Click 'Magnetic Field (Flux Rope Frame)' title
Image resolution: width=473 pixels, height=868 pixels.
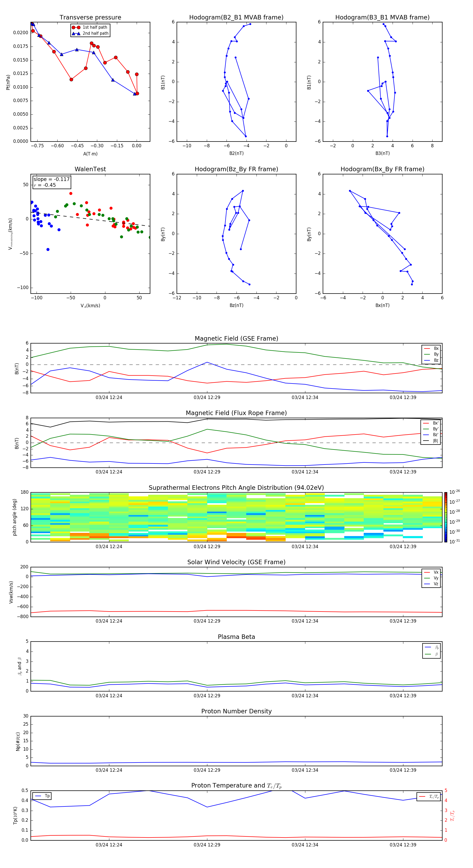click(x=236, y=413)
